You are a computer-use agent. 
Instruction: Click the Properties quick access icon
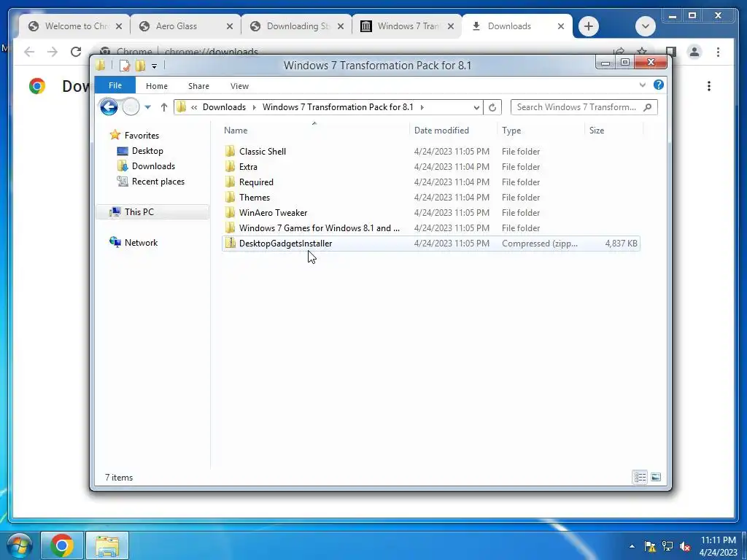124,65
